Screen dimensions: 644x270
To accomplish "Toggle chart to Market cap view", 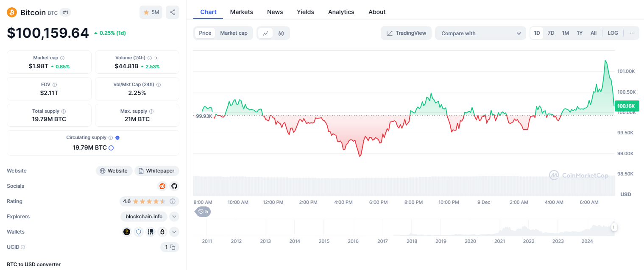I will tap(234, 33).
